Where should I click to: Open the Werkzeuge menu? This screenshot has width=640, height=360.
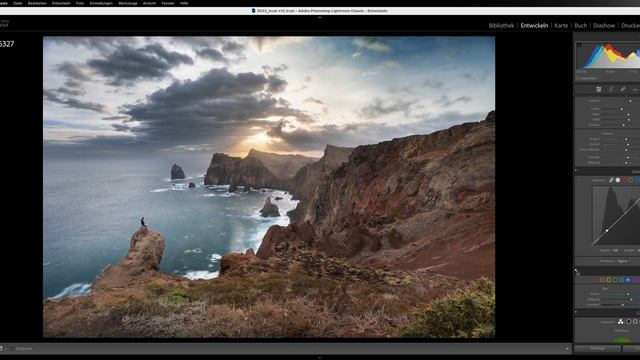coord(128,3)
